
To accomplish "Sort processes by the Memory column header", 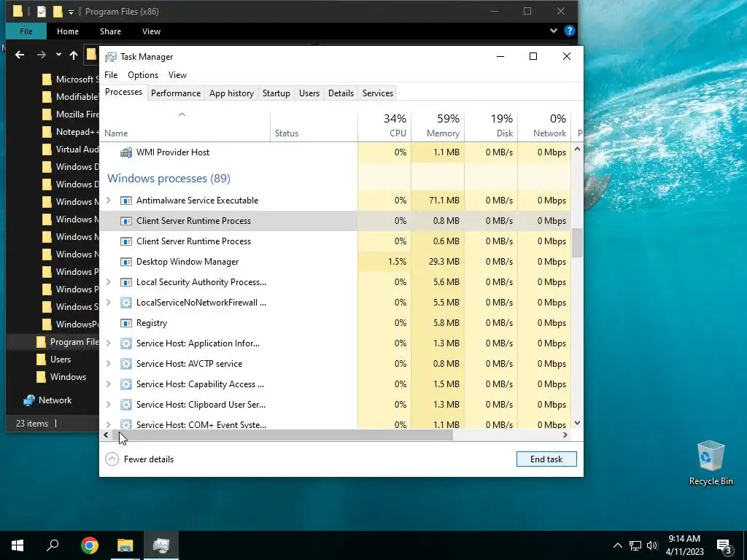I will pos(438,125).
